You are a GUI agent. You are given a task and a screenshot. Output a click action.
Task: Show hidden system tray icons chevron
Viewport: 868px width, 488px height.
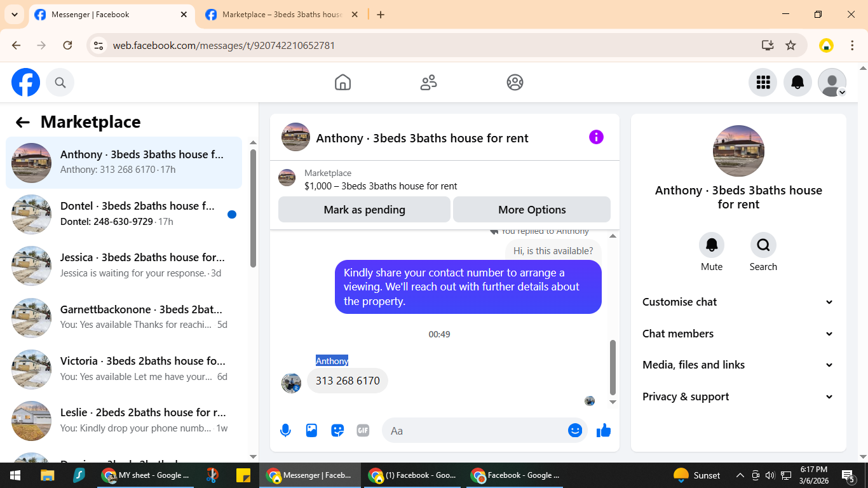[x=740, y=475]
